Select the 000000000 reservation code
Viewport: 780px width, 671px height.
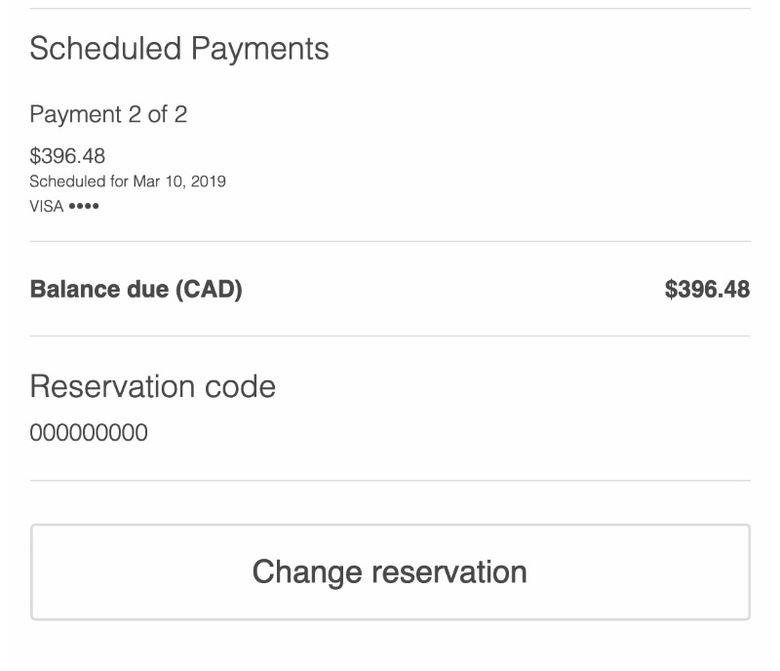(88, 433)
